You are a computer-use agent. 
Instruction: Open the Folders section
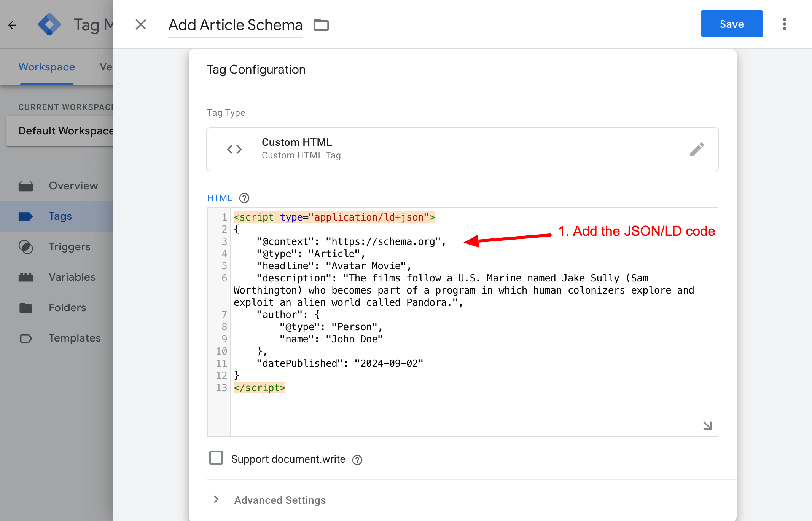click(67, 307)
